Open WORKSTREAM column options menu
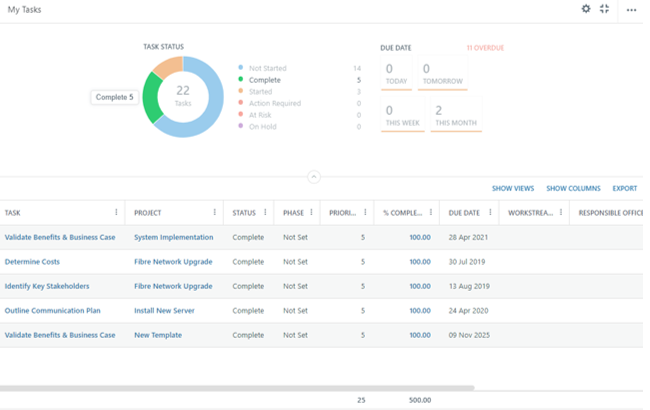 coord(561,212)
